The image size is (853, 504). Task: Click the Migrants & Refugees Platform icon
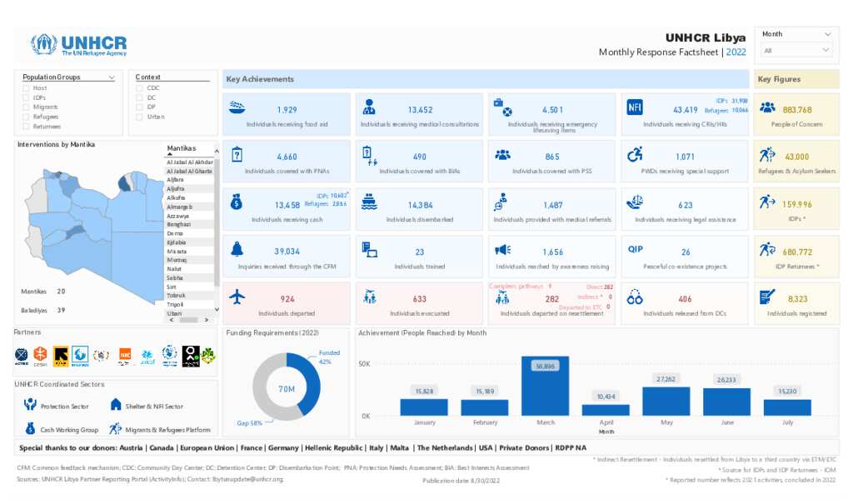115,429
